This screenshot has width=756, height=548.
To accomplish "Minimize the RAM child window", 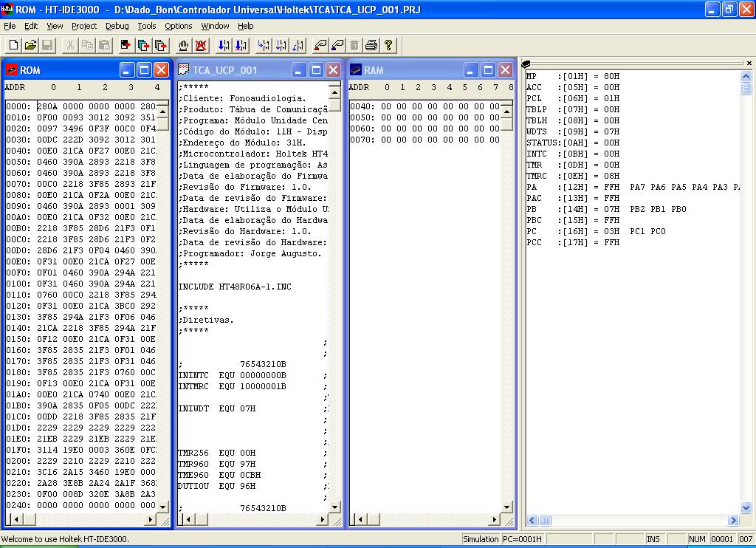I will coord(471,70).
